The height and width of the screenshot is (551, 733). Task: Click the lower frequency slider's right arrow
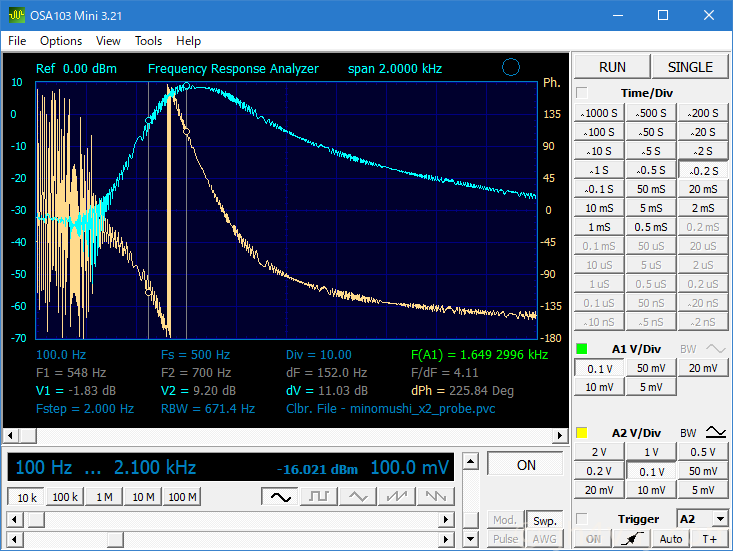[x=446, y=539]
